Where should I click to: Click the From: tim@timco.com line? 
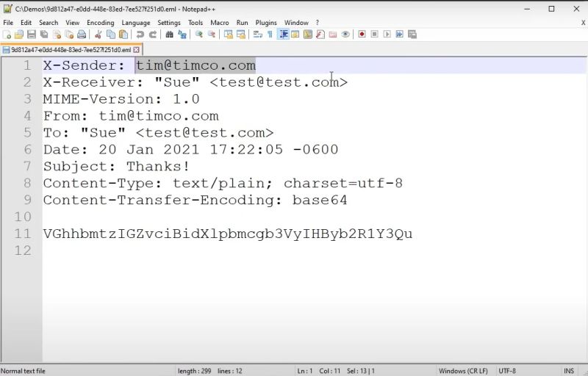131,116
